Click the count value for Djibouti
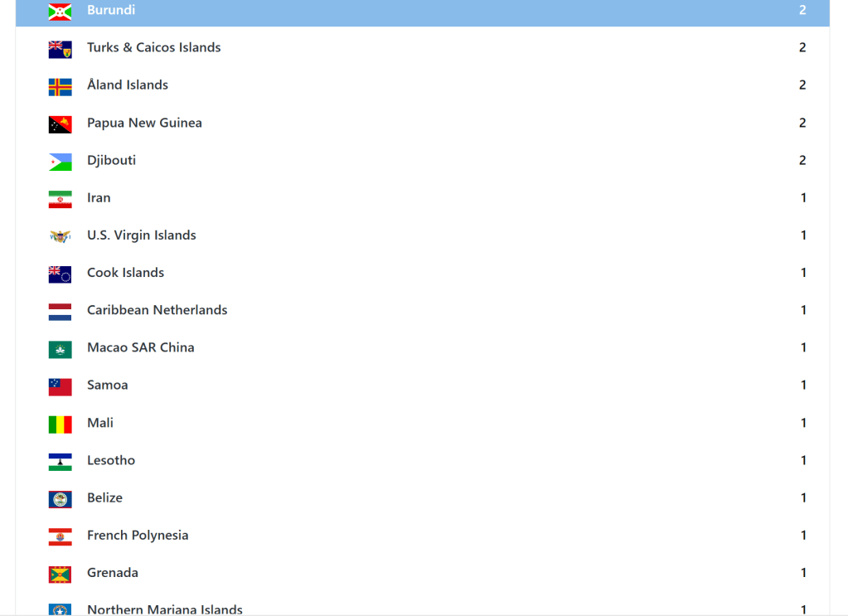This screenshot has height=616, width=848. coord(802,160)
